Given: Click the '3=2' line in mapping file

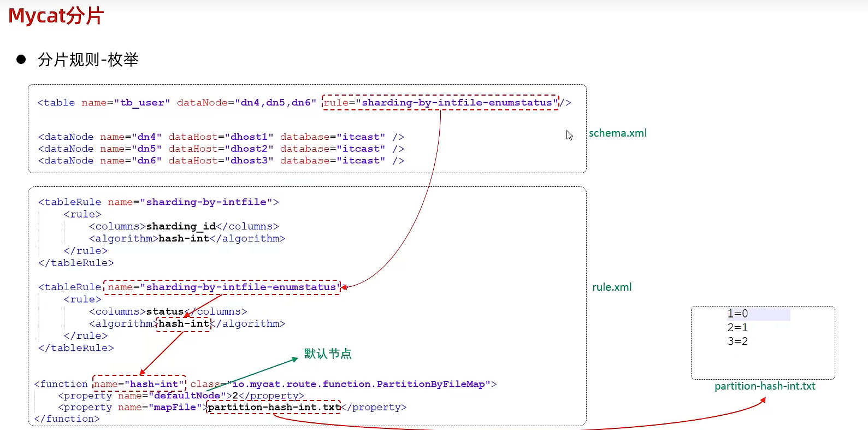Looking at the screenshot, I should 737,341.
